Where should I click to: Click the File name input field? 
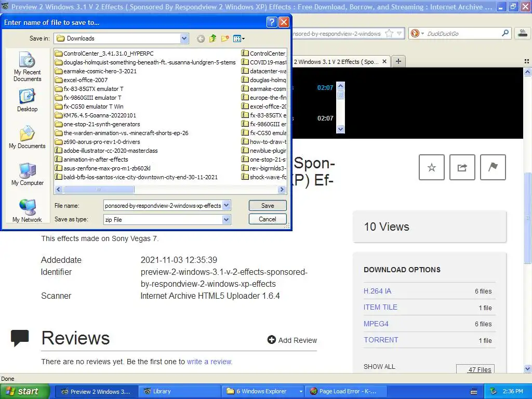point(163,205)
